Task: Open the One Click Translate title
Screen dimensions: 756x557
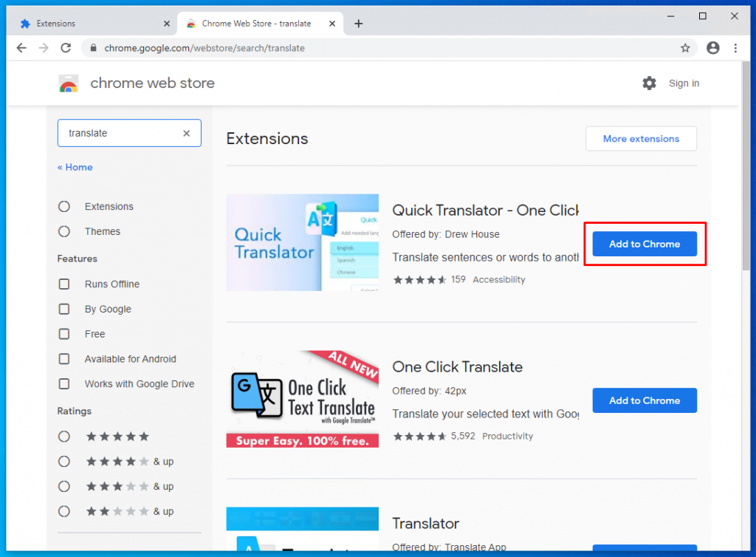Action: (x=457, y=367)
